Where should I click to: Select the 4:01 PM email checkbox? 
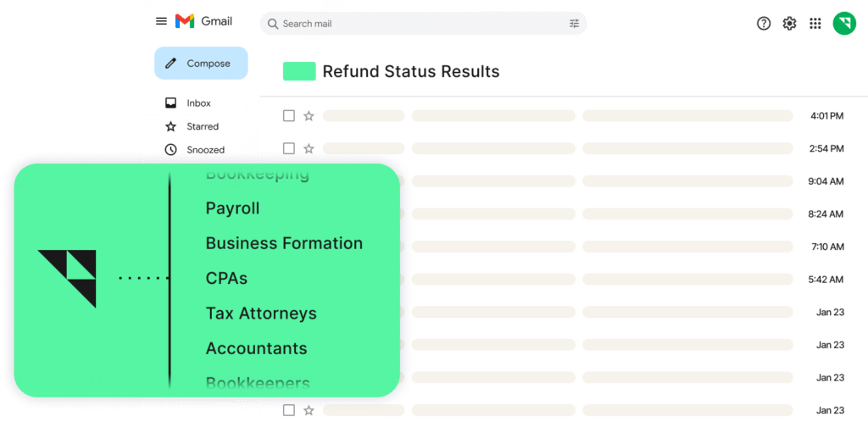click(x=289, y=116)
